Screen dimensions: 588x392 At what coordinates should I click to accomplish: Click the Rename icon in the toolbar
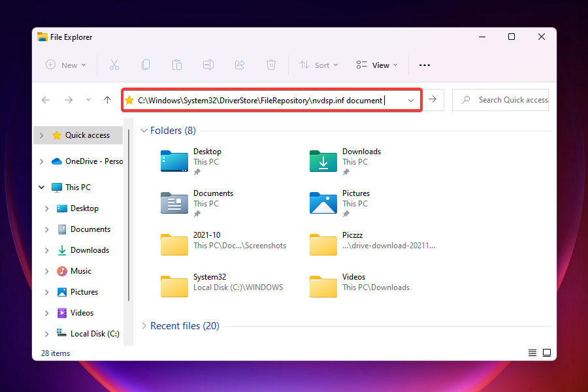point(208,65)
